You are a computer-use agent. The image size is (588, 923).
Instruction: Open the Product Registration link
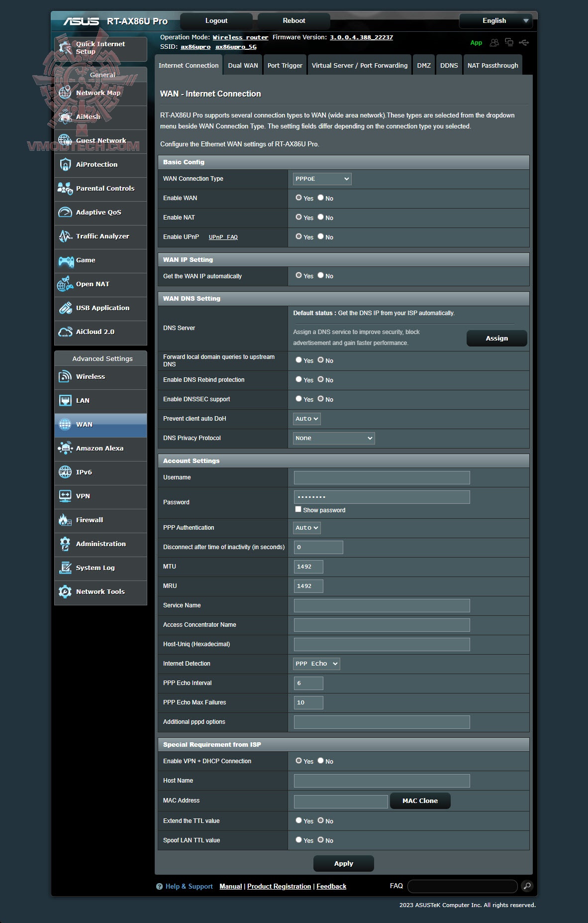279,886
